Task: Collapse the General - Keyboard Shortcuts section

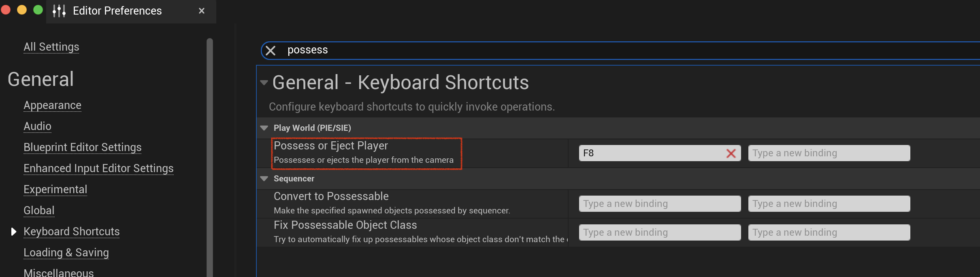Action: point(264,83)
